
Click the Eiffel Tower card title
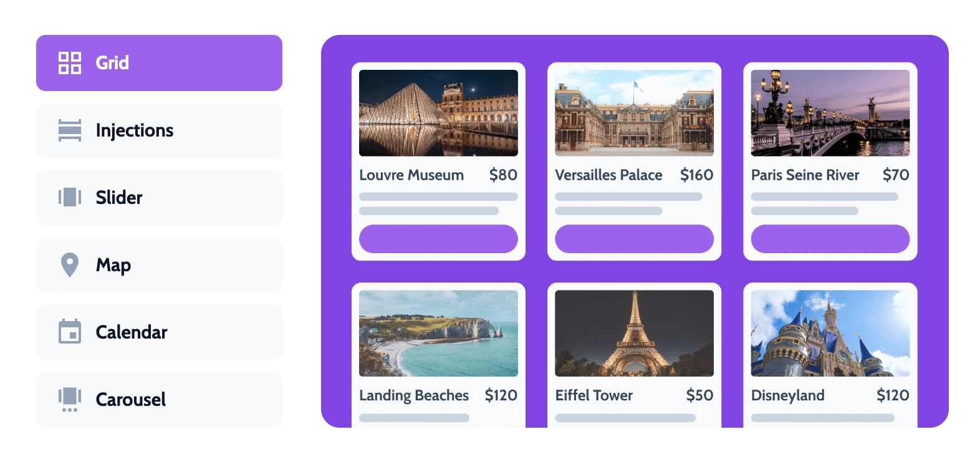click(x=594, y=395)
